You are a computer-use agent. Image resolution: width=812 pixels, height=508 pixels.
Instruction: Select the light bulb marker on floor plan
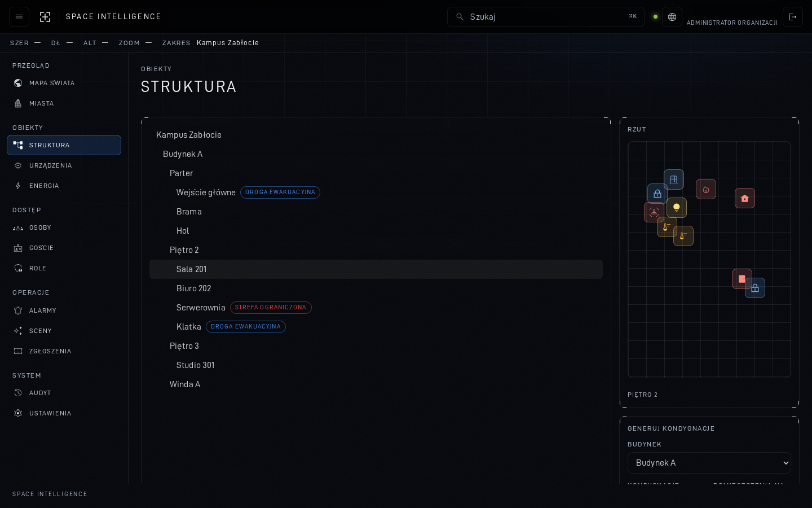(677, 208)
